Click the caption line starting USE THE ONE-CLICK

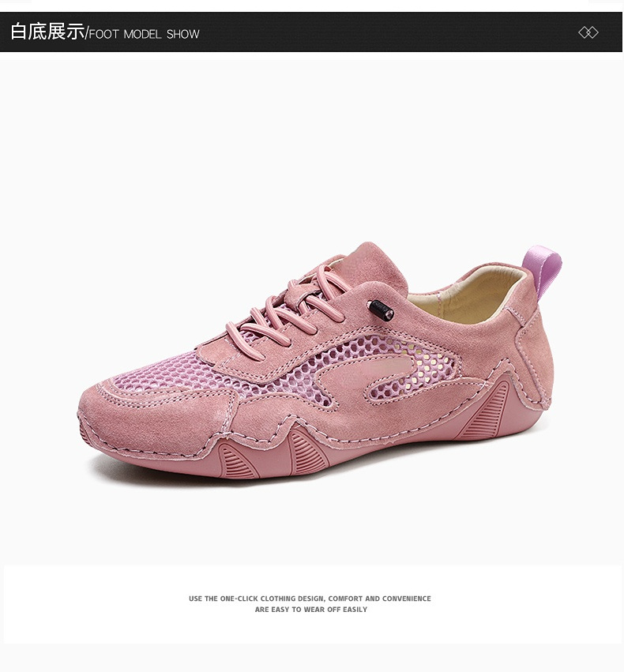pos(310,599)
